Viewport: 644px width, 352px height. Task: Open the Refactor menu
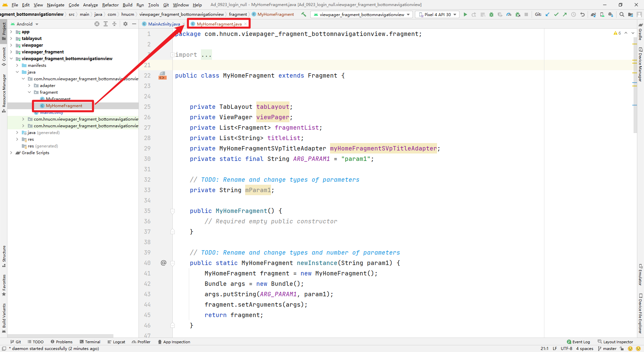[110, 5]
